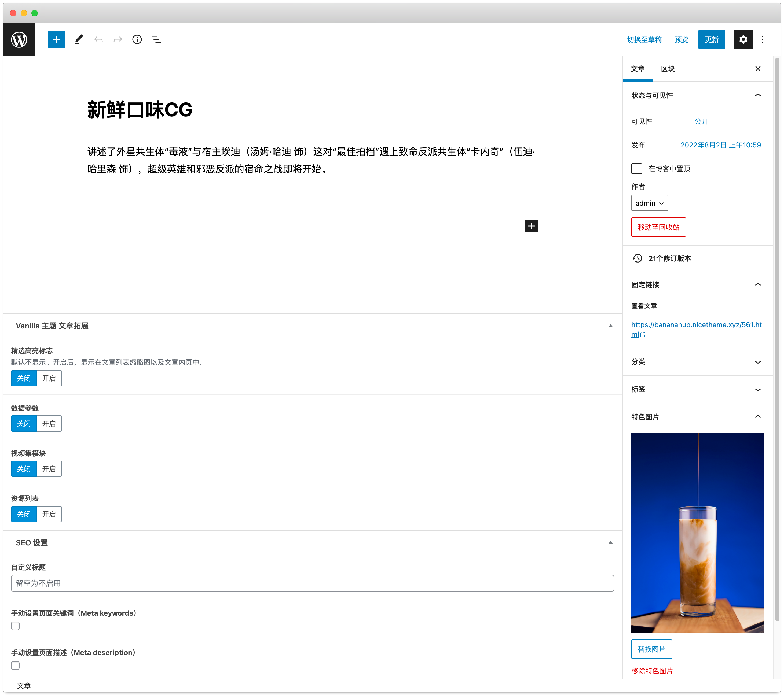Click 切换至草稿 to revert to draft
The width and height of the screenshot is (784, 695).
644,39
